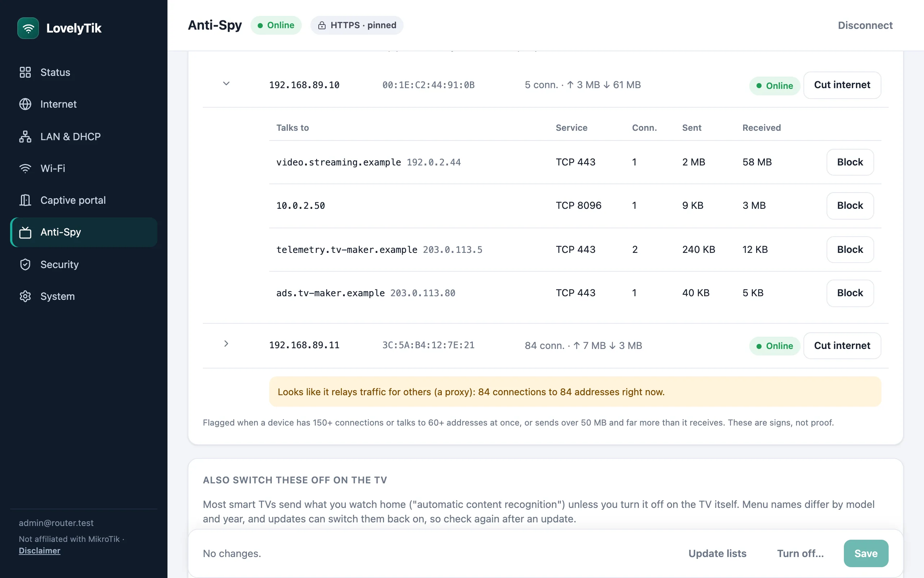
Task: Open LAN & DHCP settings
Action: tap(84, 137)
